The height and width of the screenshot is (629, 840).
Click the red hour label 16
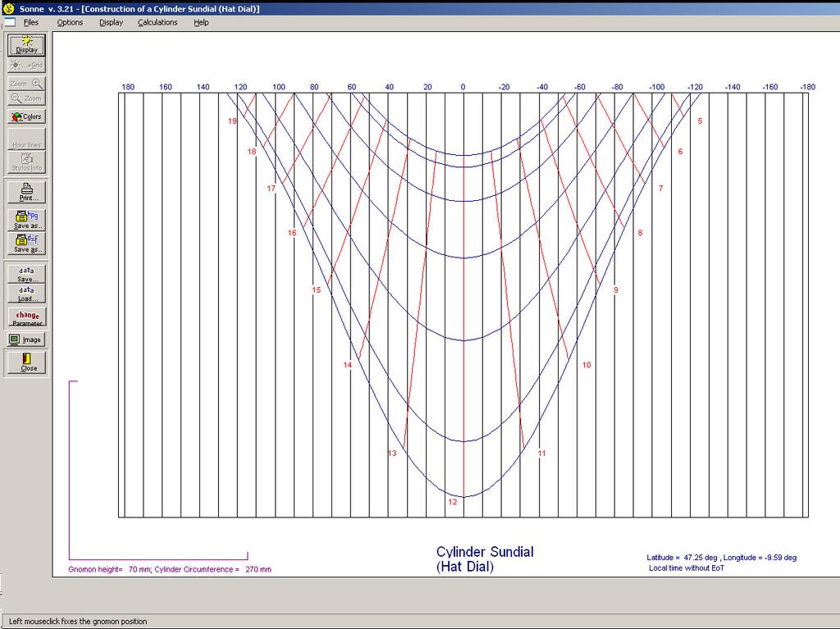292,233
